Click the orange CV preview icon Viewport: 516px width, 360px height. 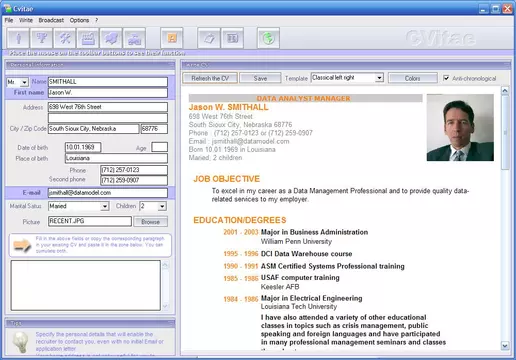click(x=172, y=39)
